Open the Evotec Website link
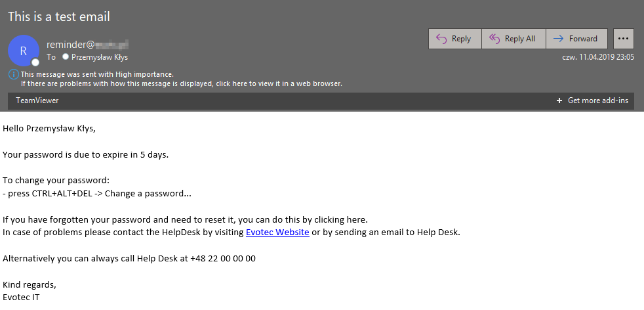 [x=277, y=232]
